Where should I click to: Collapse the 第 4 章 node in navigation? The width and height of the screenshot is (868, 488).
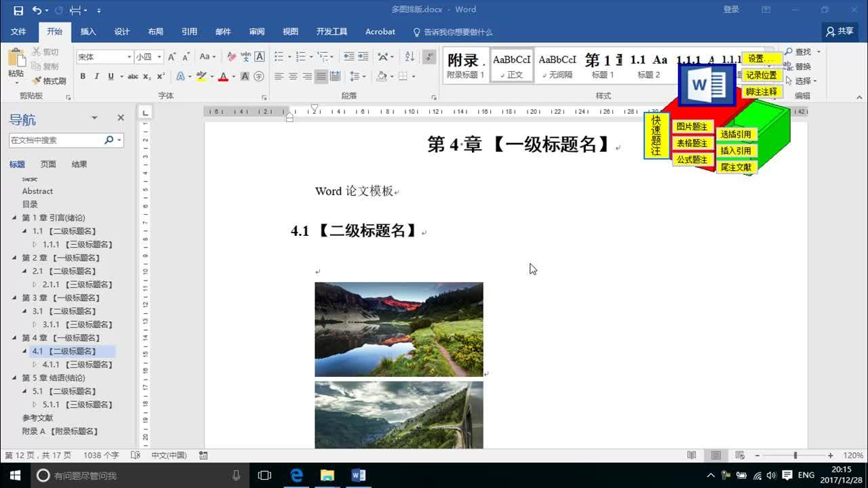tap(14, 338)
